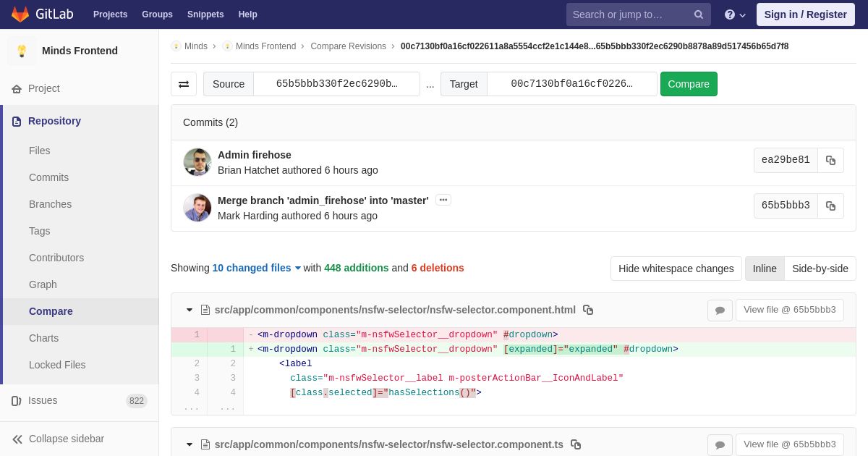Select Compare in repository sidebar
The image size is (868, 456).
coord(51,311)
